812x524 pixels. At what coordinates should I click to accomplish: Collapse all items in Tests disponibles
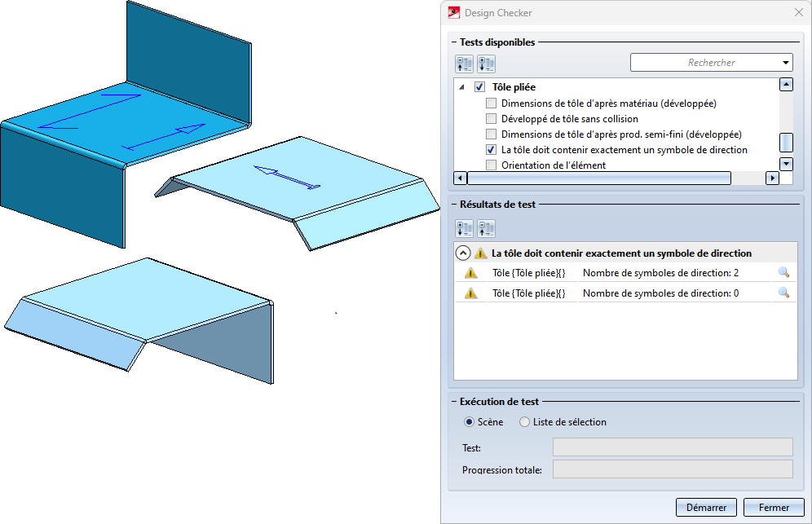[x=465, y=64]
